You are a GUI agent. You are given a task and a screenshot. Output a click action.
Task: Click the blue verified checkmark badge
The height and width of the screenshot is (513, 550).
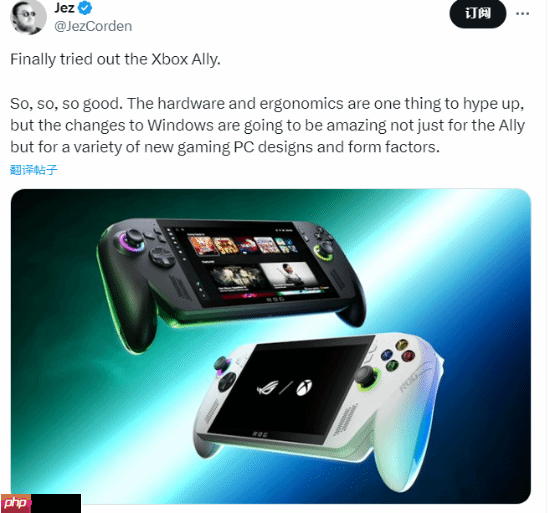tap(85, 8)
